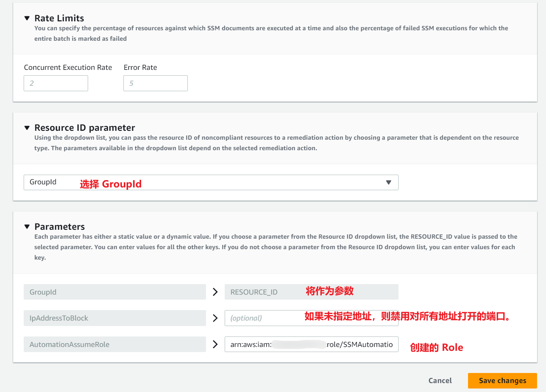Screen dimensions: 546x392
Task: Click the chevron arrow beside AutomationAssumeRole
Action: pos(215,344)
